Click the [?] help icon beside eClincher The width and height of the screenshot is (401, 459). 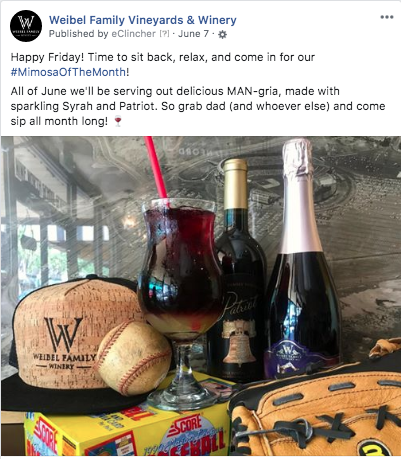(164, 34)
